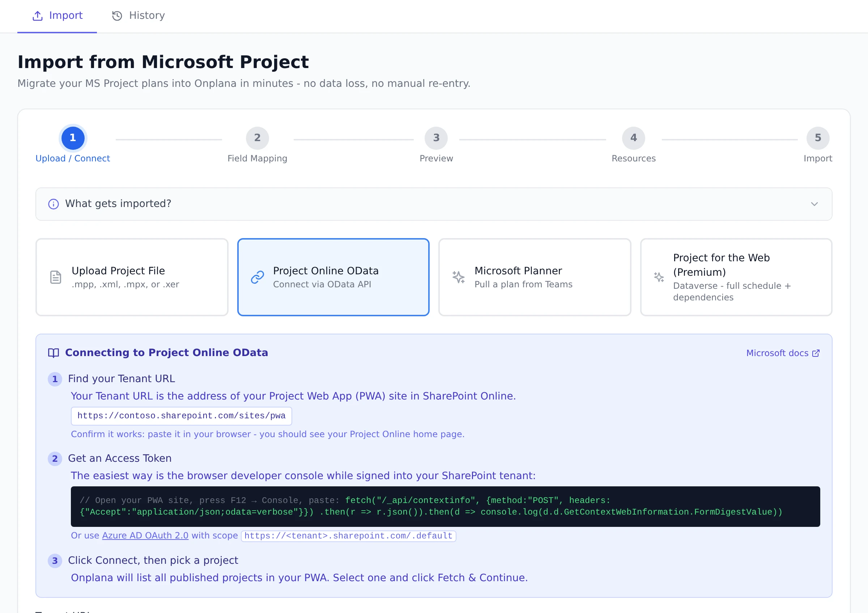Open the Import tab

[x=57, y=16]
